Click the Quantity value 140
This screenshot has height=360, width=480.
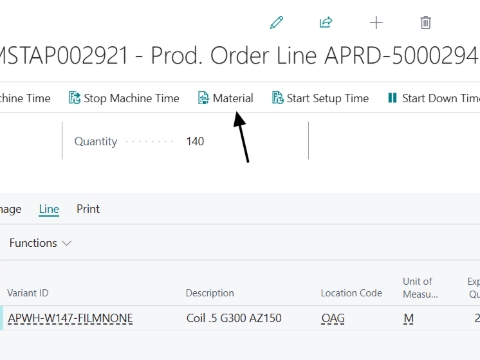pyautogui.click(x=195, y=141)
